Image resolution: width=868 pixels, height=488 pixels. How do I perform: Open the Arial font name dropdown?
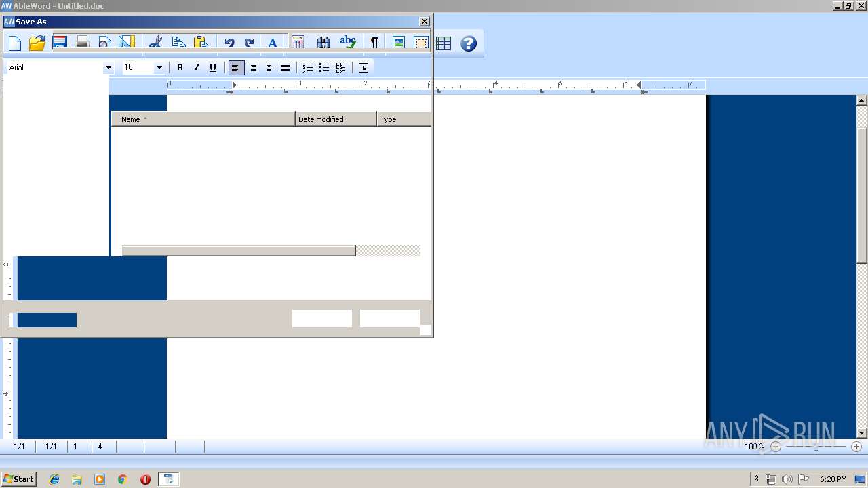tap(108, 68)
